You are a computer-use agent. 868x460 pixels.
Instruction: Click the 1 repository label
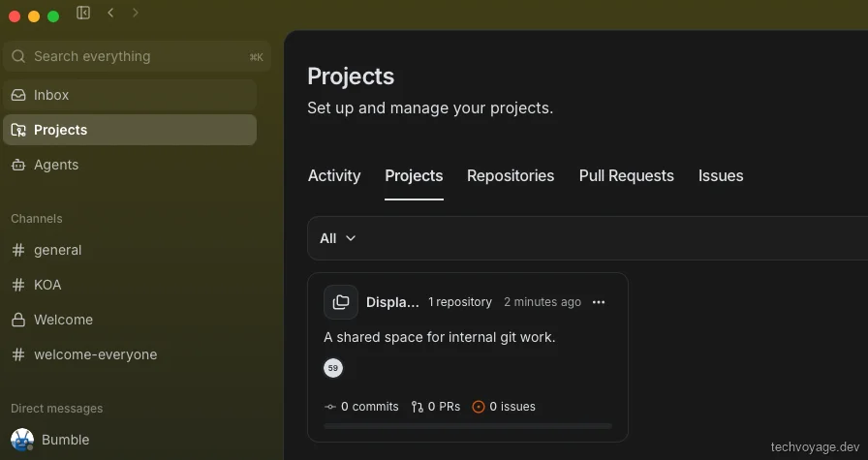460,302
